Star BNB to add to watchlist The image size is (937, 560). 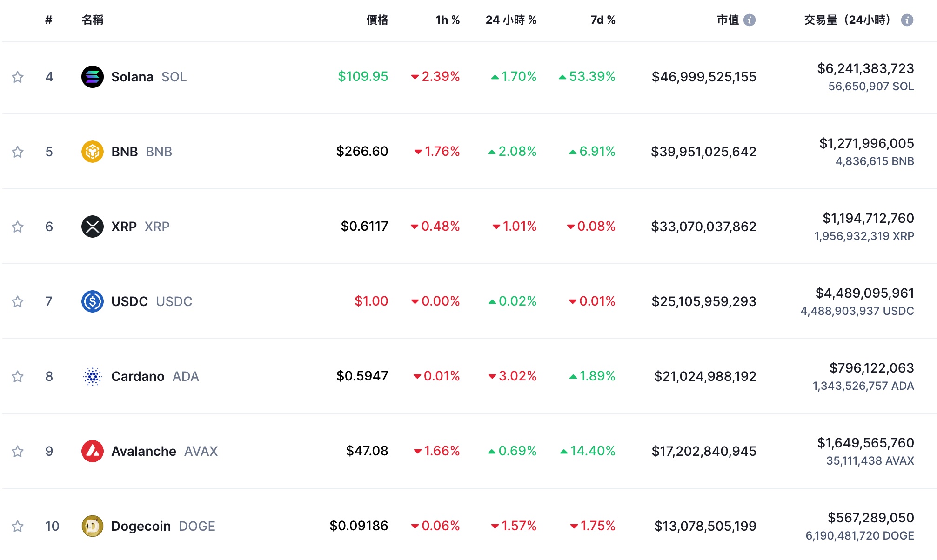tap(18, 152)
